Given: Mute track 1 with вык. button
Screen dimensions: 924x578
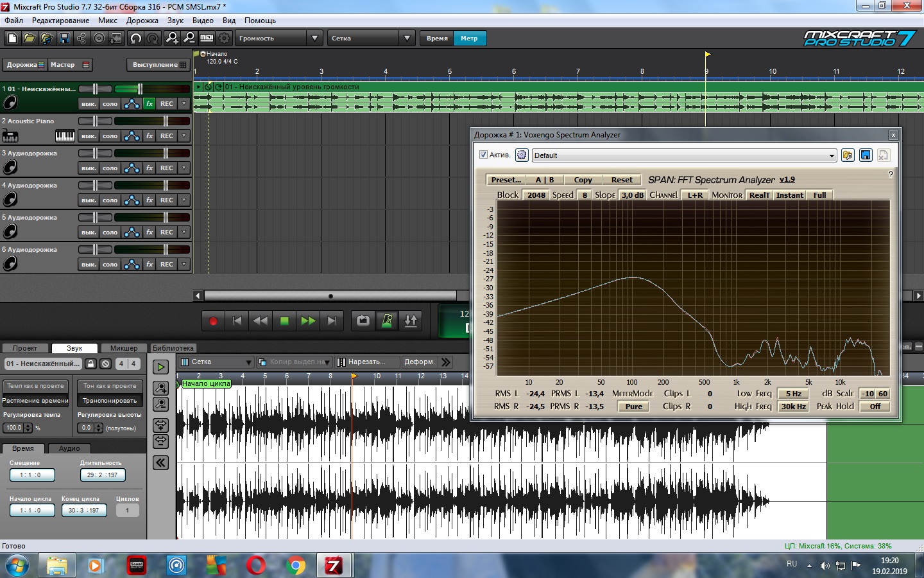Looking at the screenshot, I should (89, 103).
